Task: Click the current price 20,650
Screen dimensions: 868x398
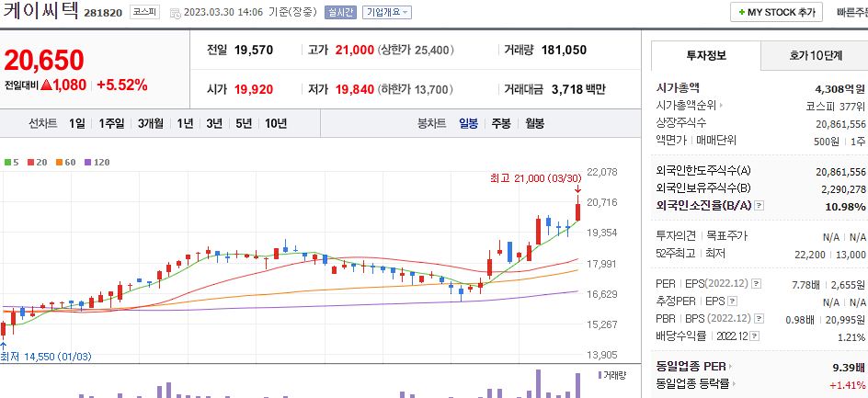Action: [x=44, y=61]
